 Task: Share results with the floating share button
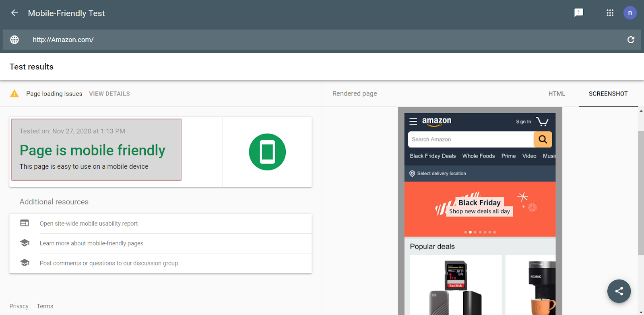619,291
